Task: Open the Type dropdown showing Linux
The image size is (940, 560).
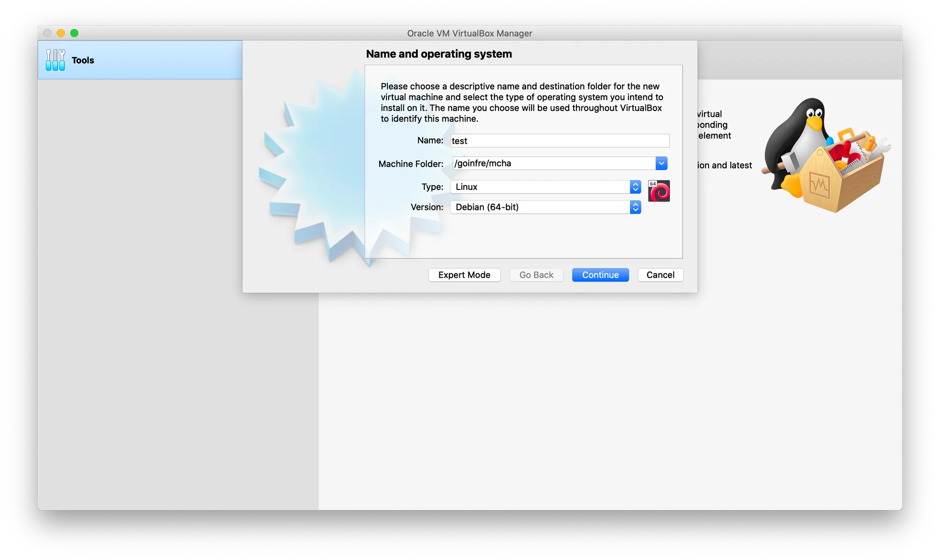Action: pyautogui.click(x=545, y=187)
